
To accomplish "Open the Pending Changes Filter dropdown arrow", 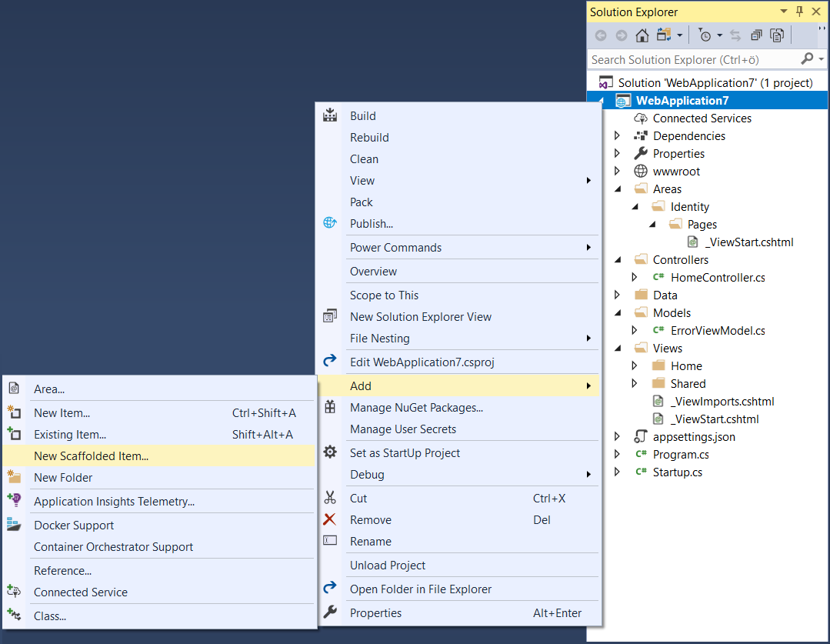I will point(719,35).
